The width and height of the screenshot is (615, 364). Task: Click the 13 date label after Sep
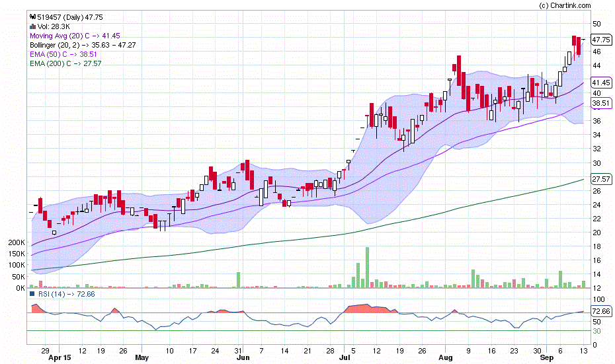click(584, 351)
